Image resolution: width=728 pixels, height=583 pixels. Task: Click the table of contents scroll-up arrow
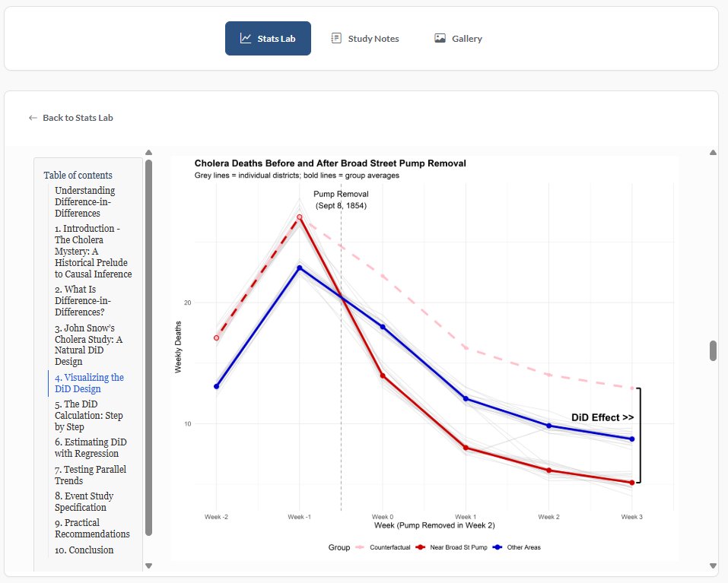pyautogui.click(x=148, y=152)
